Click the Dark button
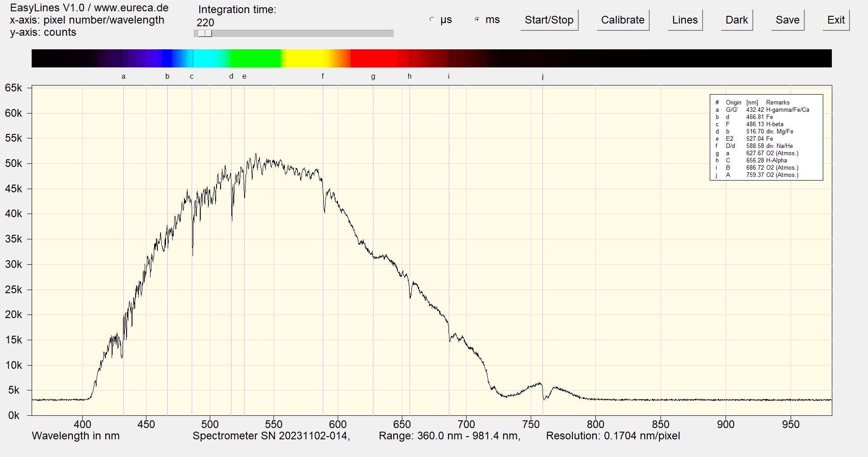Image resolution: width=868 pixels, height=457 pixels. [x=737, y=20]
